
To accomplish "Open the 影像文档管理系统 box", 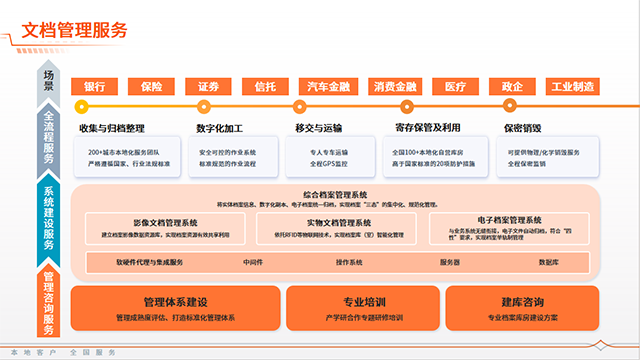I will click(x=165, y=229).
